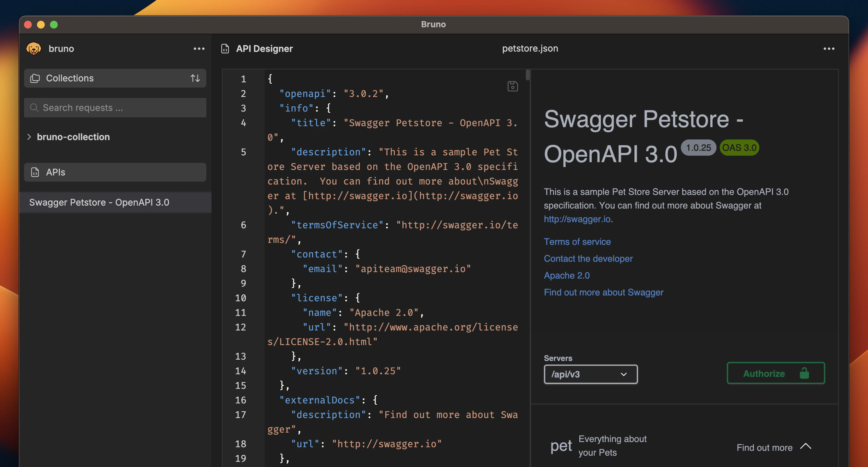Click the Collections folder icon

pyautogui.click(x=35, y=78)
